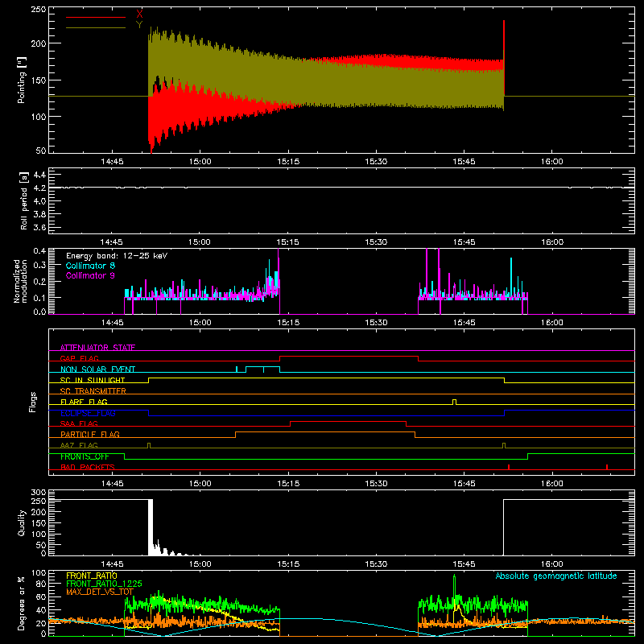Click the yellow FRONT_RATIO legend entry
The height and width of the screenshot is (644, 644).
[92, 576]
